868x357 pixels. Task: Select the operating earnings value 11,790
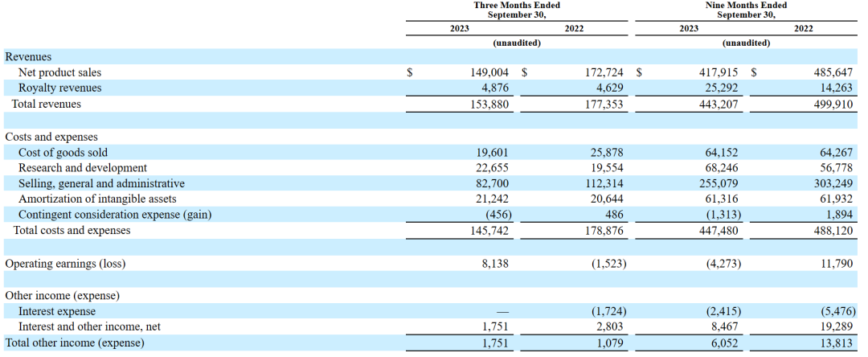pyautogui.click(x=837, y=264)
